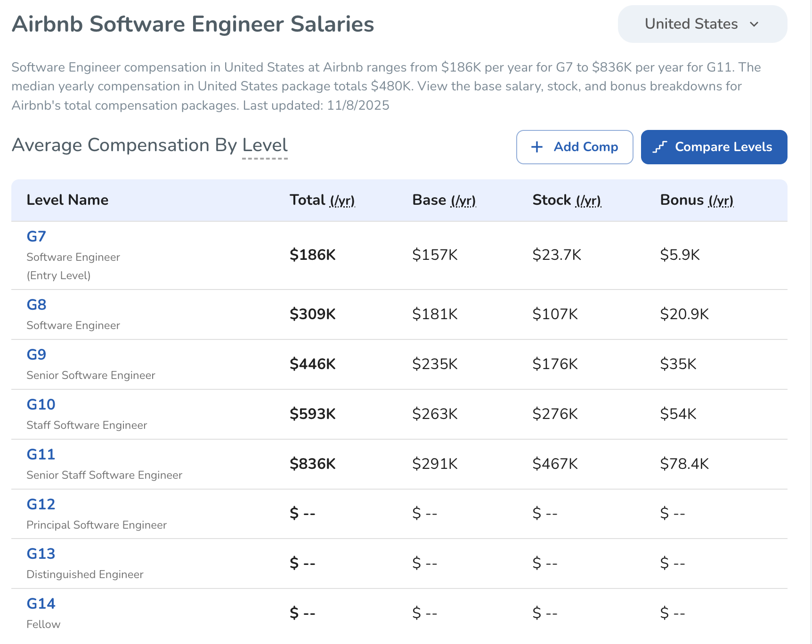
Task: Select the G9 Senior Software Engineer link
Action: click(36, 354)
